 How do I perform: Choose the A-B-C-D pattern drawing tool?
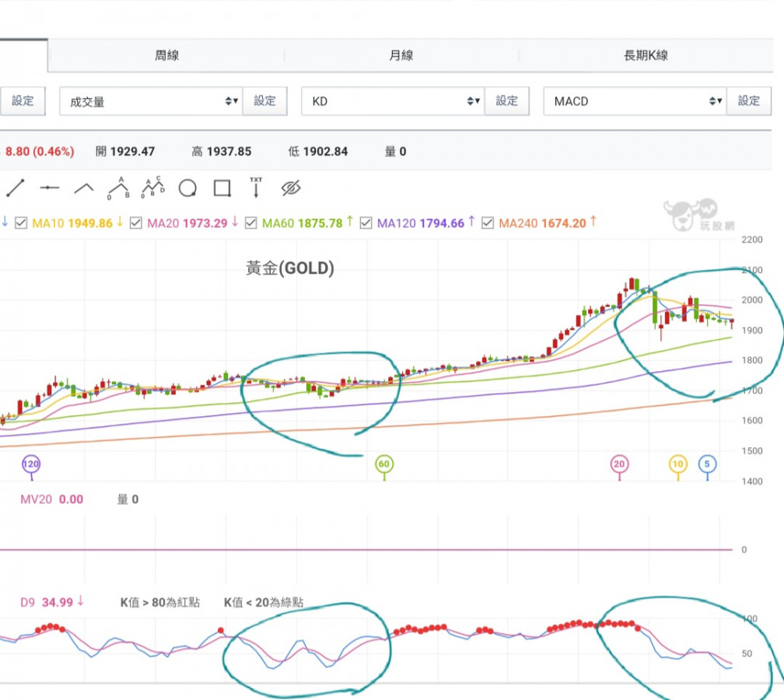[x=153, y=187]
